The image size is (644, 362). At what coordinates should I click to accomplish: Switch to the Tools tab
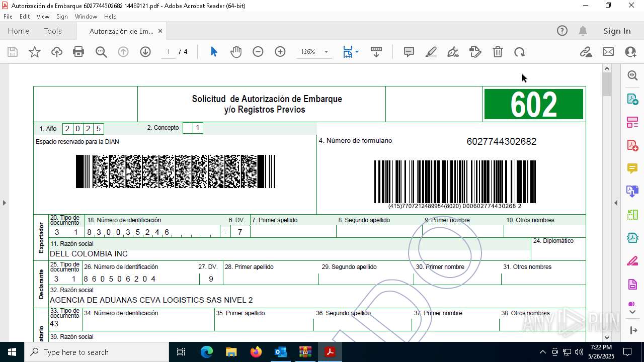53,31
